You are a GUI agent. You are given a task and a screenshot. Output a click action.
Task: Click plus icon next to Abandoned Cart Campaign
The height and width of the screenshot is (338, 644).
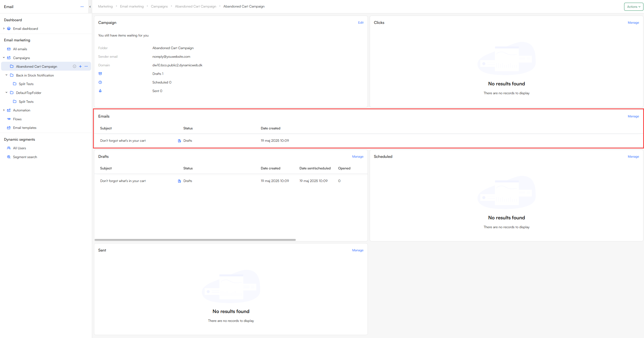coord(80,67)
